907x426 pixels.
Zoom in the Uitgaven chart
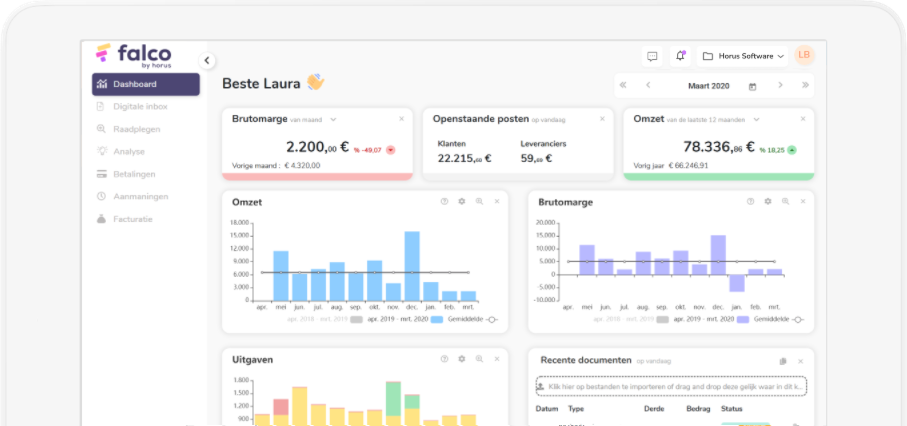(479, 359)
